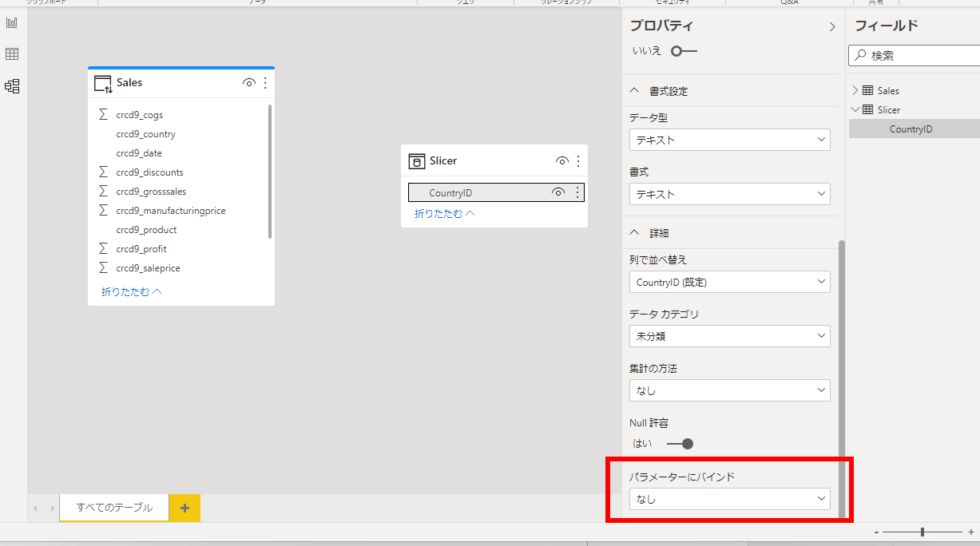The height and width of the screenshot is (546, 980).
Task: Click sigma icon beside crcd9_saleprice
Action: coord(103,267)
